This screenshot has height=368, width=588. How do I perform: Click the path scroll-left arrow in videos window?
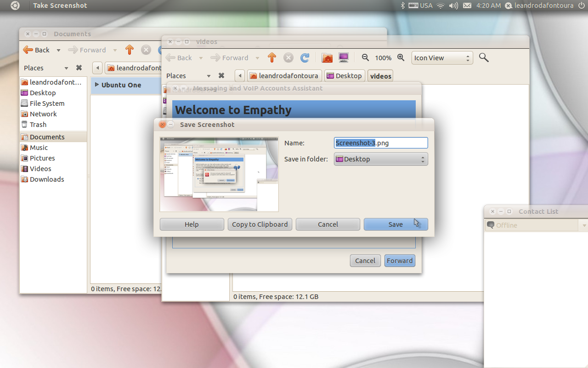239,76
